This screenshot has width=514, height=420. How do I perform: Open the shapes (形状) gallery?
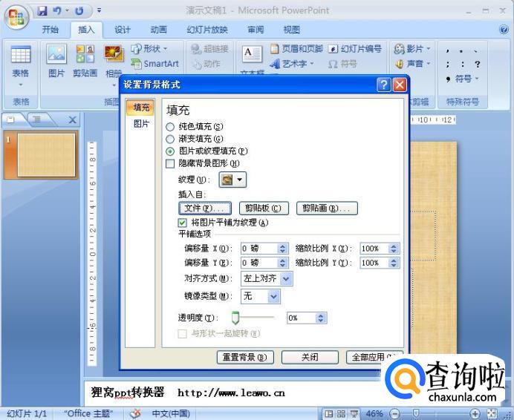pyautogui.click(x=149, y=49)
